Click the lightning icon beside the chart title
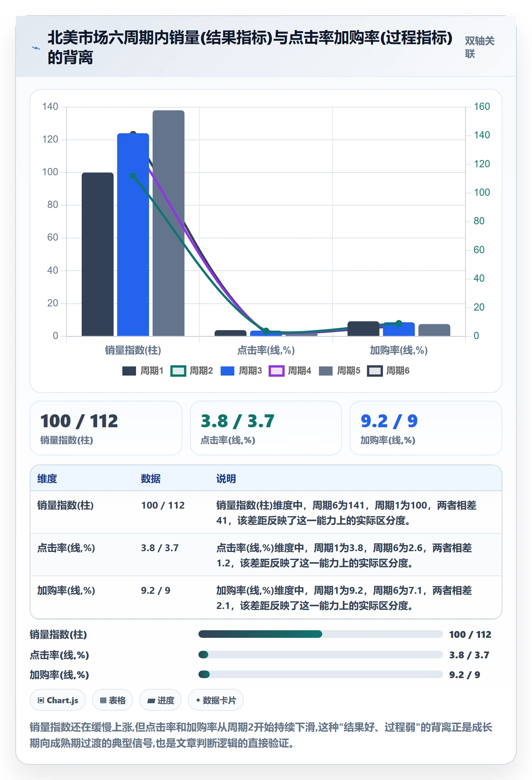The height and width of the screenshot is (780, 532). [x=36, y=48]
